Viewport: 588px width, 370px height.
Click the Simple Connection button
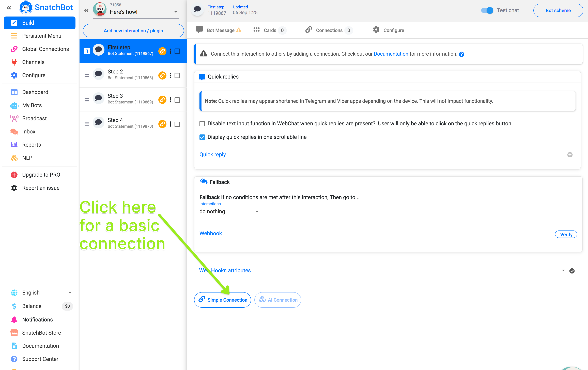222,300
